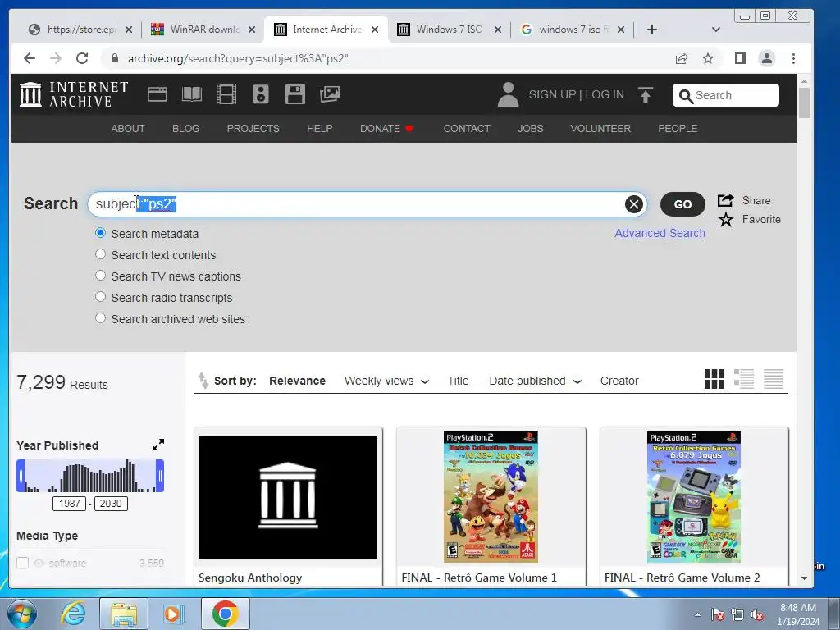Open the Video filmstrip icon
This screenshot has height=630, width=840.
pos(226,94)
